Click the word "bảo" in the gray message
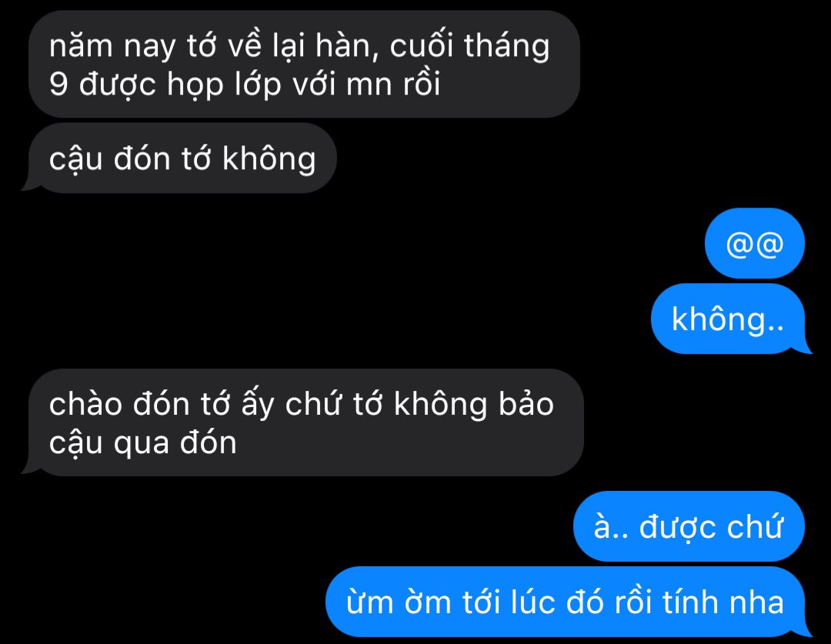Viewport: 831px width, 644px height. click(526, 405)
